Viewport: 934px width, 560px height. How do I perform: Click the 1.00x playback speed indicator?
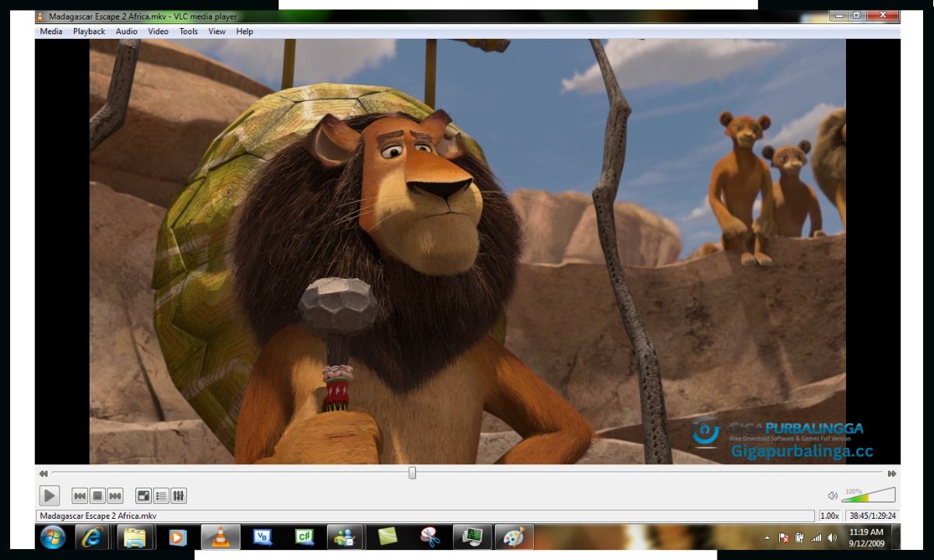click(830, 516)
